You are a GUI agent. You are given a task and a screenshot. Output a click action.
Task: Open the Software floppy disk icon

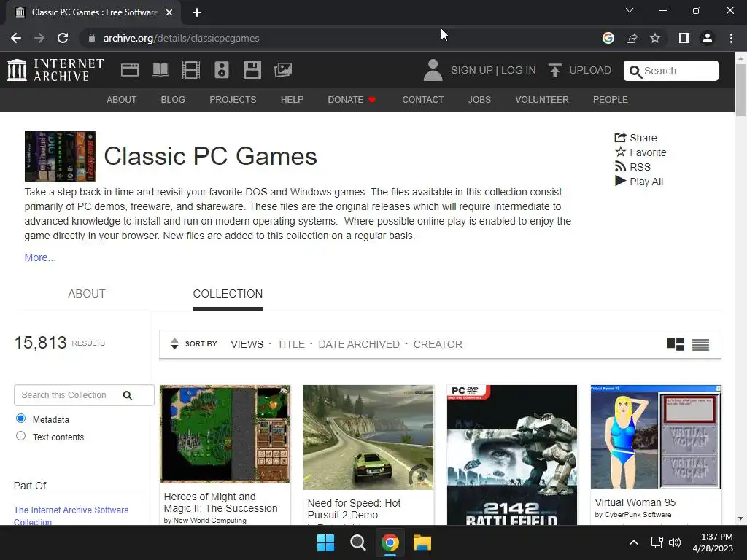[252, 70]
